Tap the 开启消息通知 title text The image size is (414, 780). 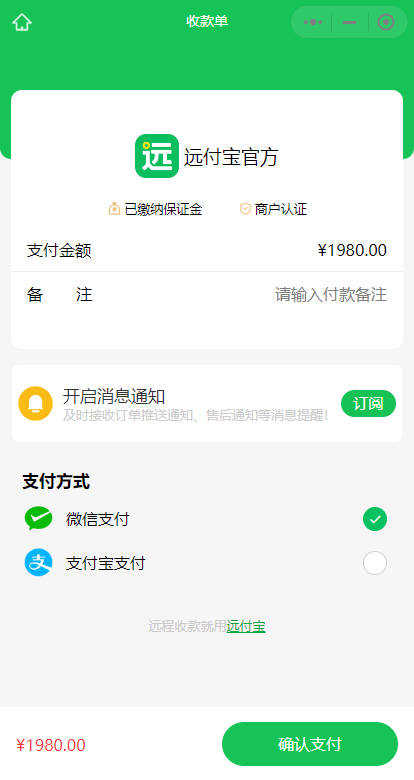[113, 396]
